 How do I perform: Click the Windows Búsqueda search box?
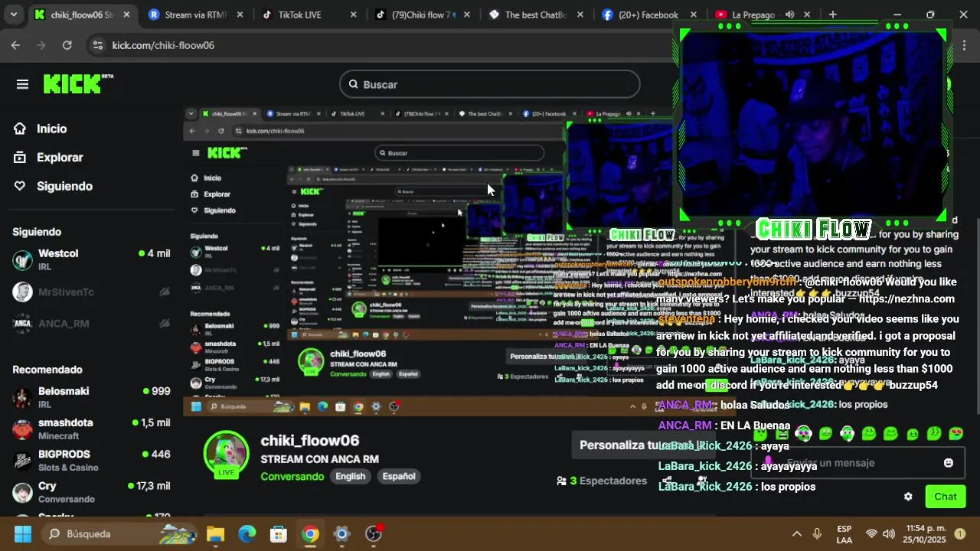[119, 533]
